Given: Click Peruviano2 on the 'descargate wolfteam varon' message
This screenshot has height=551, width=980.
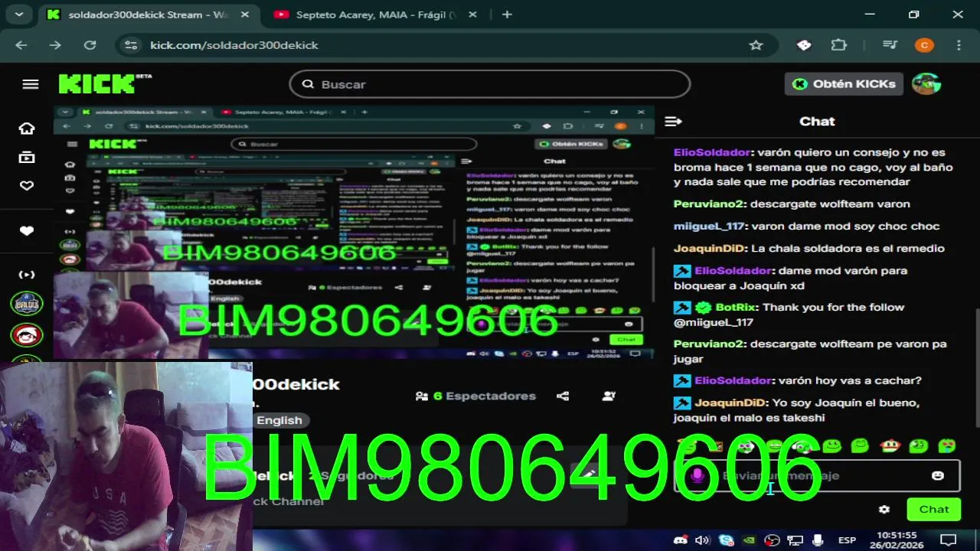Looking at the screenshot, I should [709, 204].
